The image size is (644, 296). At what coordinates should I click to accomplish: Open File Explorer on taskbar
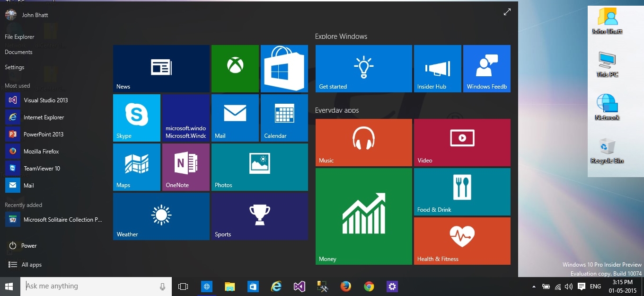pos(230,287)
